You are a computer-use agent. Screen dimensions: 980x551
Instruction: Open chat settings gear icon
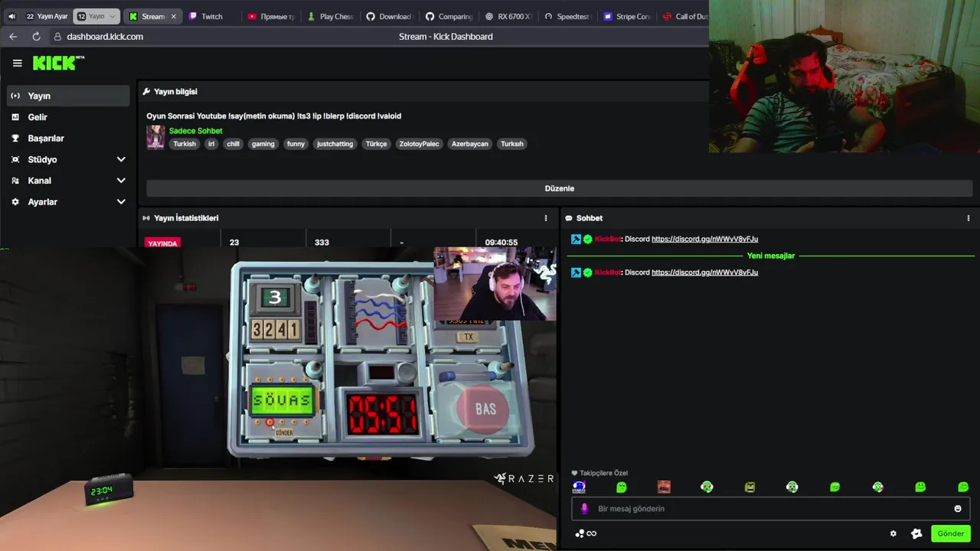coord(893,533)
